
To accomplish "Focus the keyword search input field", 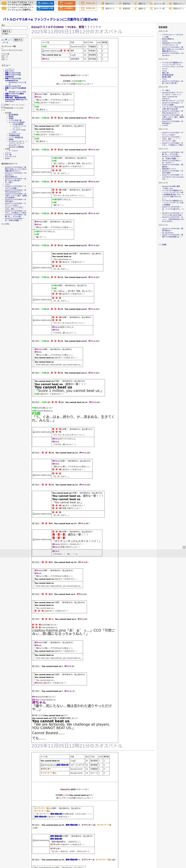I will 14,28.
